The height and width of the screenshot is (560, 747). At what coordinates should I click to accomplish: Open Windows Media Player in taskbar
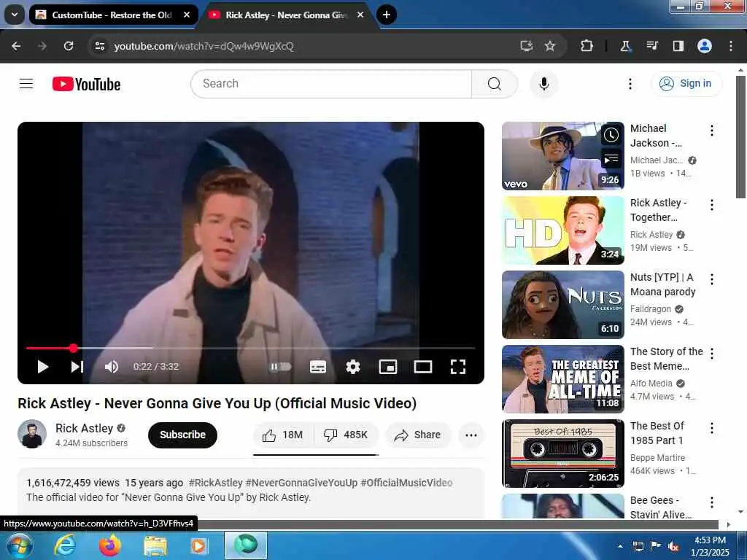(x=198, y=545)
